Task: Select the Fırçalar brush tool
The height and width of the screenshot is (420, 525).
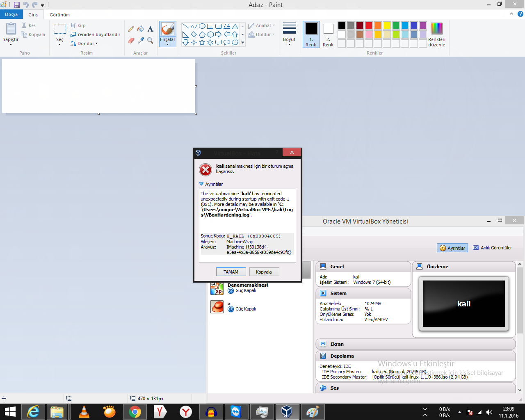Action: 168,30
